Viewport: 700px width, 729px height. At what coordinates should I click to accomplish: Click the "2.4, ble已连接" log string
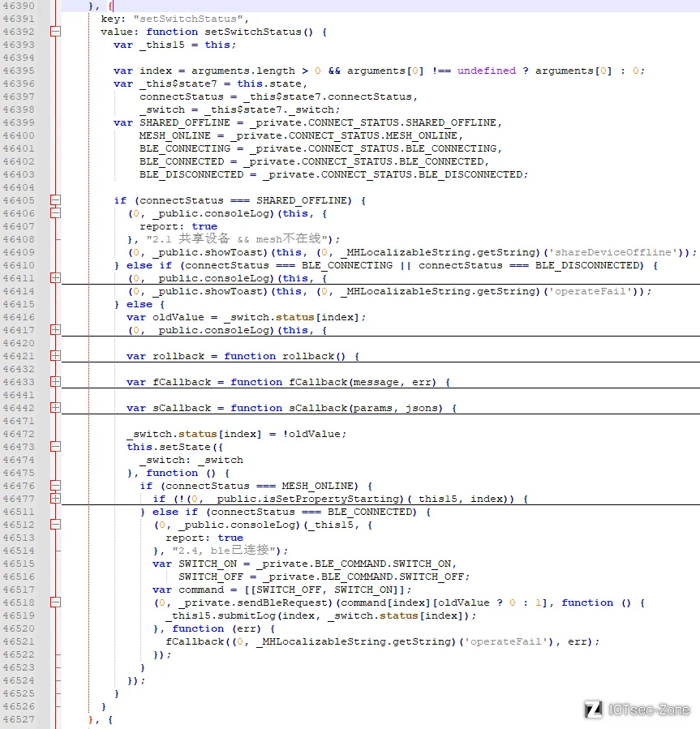[x=224, y=551]
